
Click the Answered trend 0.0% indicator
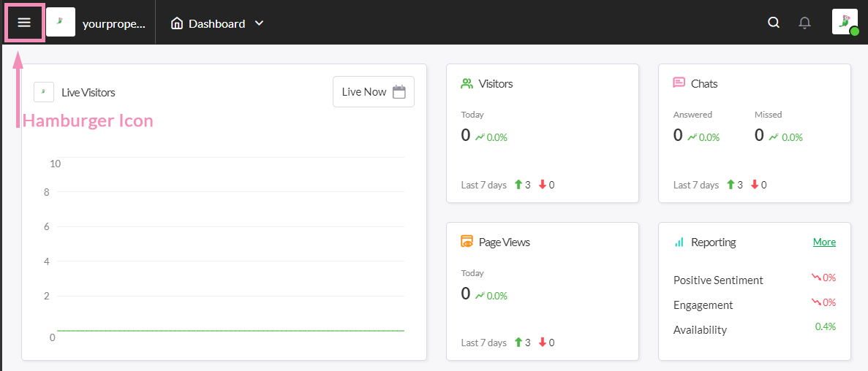703,137
